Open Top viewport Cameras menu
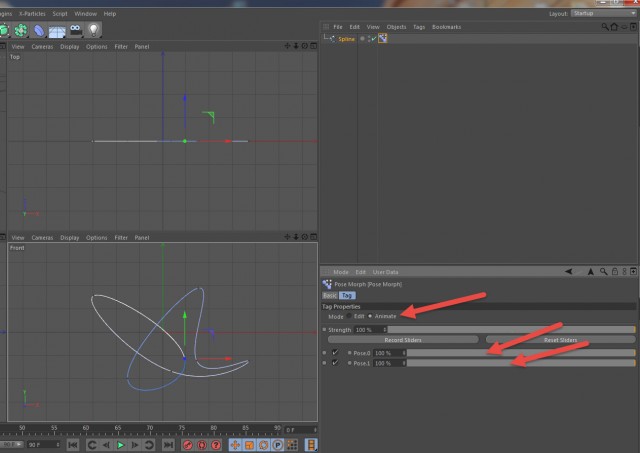640x453 pixels. tap(42, 47)
